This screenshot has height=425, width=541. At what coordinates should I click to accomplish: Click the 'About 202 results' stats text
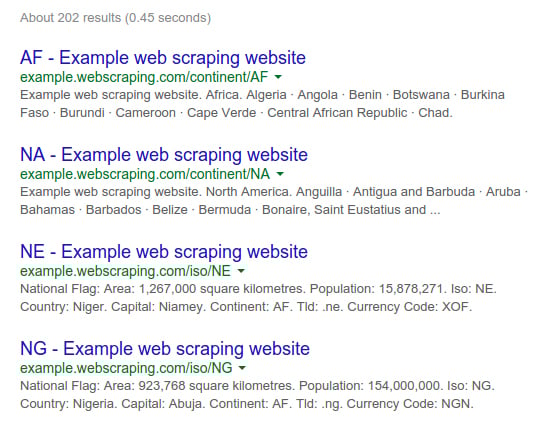point(116,18)
